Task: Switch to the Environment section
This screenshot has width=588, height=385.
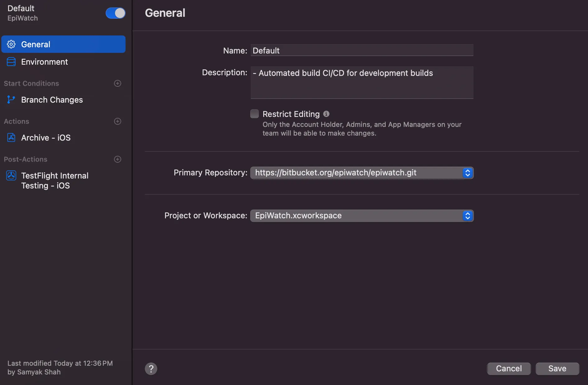Action: [44, 62]
